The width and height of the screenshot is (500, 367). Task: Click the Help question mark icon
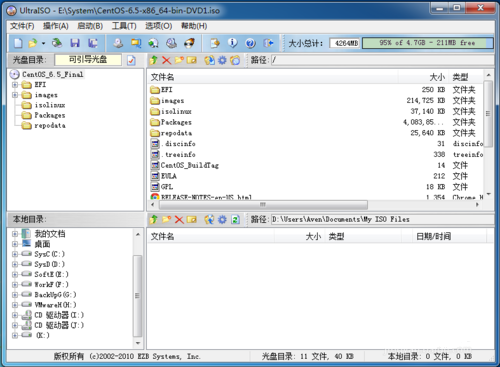250,43
